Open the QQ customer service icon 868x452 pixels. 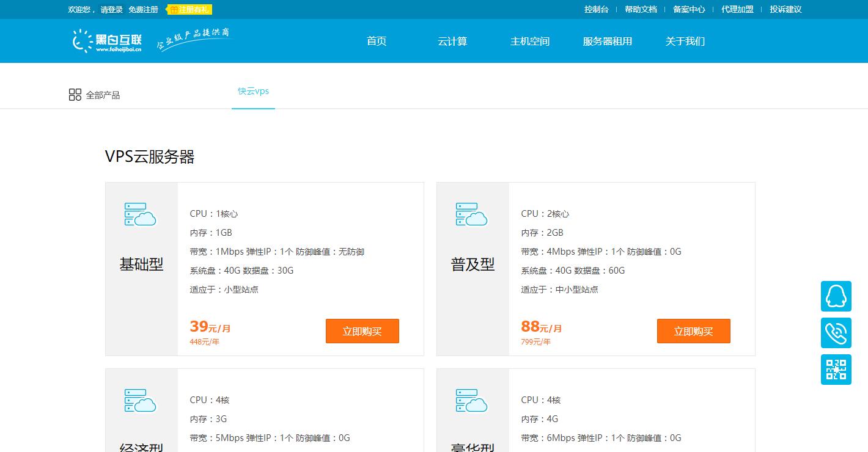pos(836,296)
